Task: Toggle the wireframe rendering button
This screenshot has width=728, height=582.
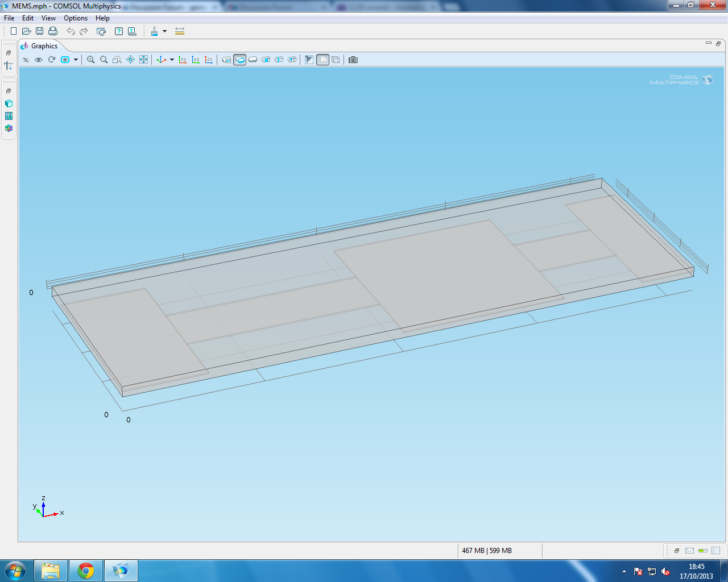Action: (x=336, y=60)
